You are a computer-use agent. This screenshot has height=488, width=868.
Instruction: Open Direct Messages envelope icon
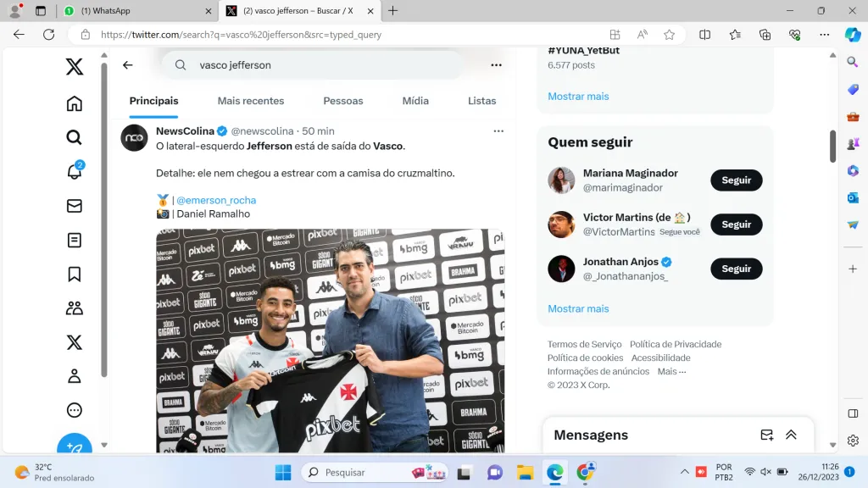[x=75, y=206]
